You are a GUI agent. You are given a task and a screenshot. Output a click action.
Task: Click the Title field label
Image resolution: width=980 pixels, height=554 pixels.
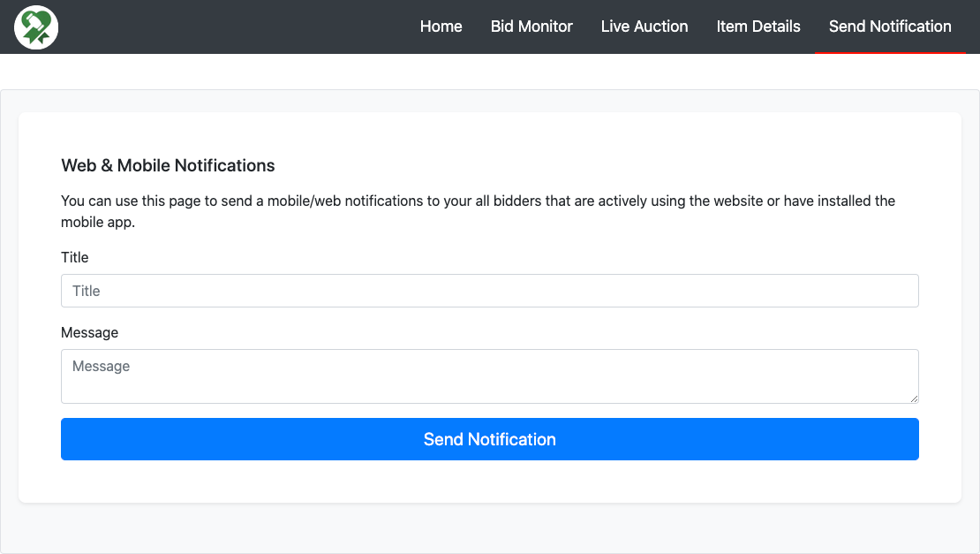pos(75,257)
